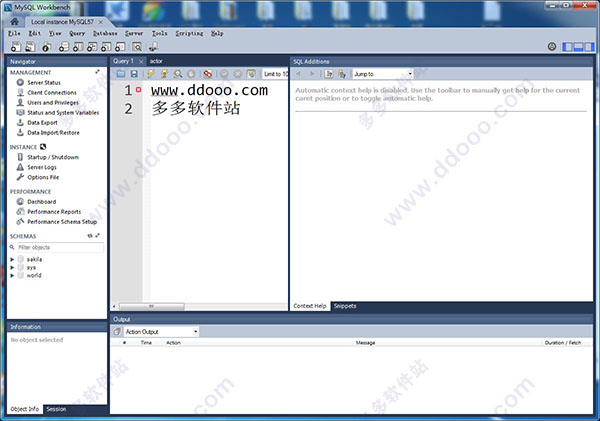
Task: Click the Filter objects search field
Action: [60, 247]
